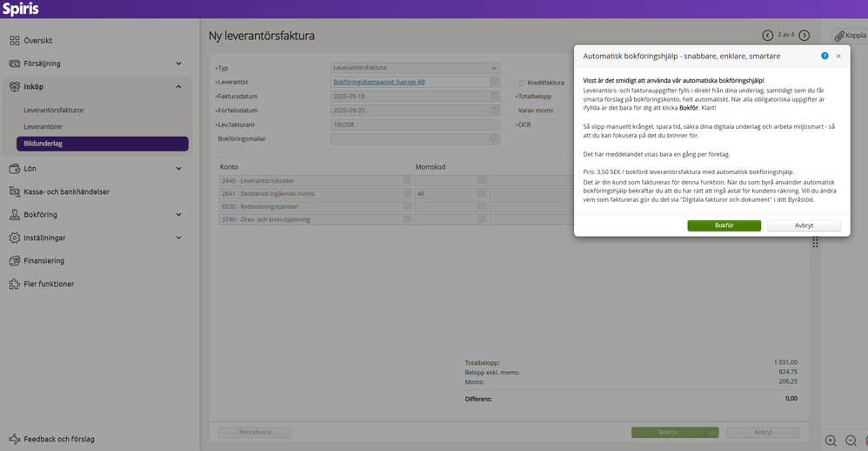Click the Leverantör lookup icon
The image size is (868, 451).
[x=494, y=82]
